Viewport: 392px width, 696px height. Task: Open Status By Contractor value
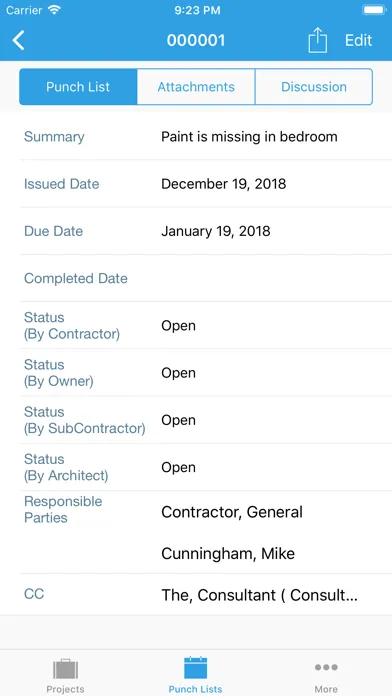[x=178, y=326]
